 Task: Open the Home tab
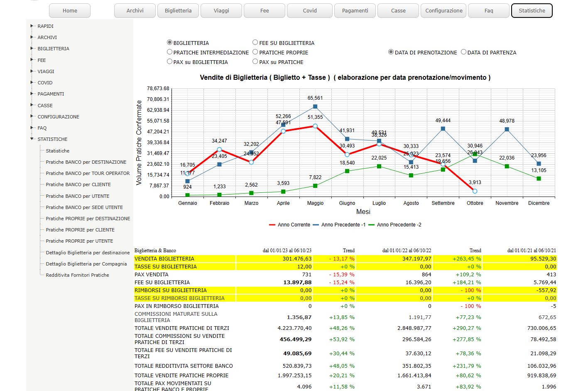[70, 10]
